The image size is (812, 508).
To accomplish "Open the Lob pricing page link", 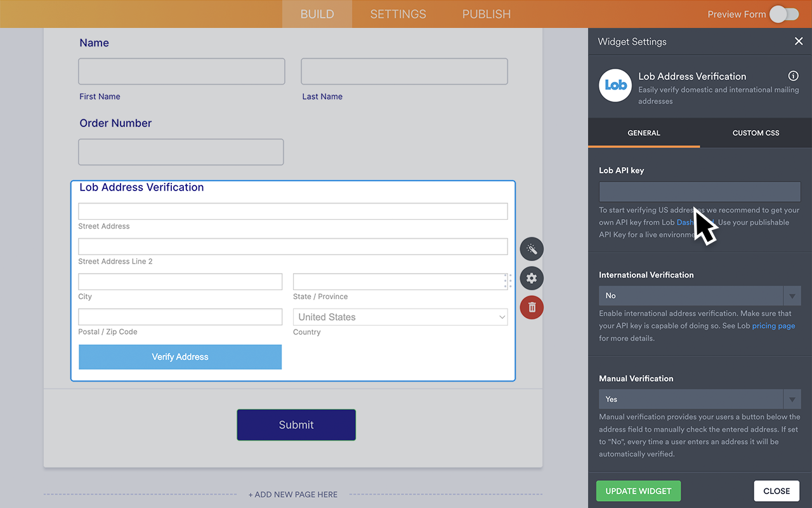I will tap(773, 325).
